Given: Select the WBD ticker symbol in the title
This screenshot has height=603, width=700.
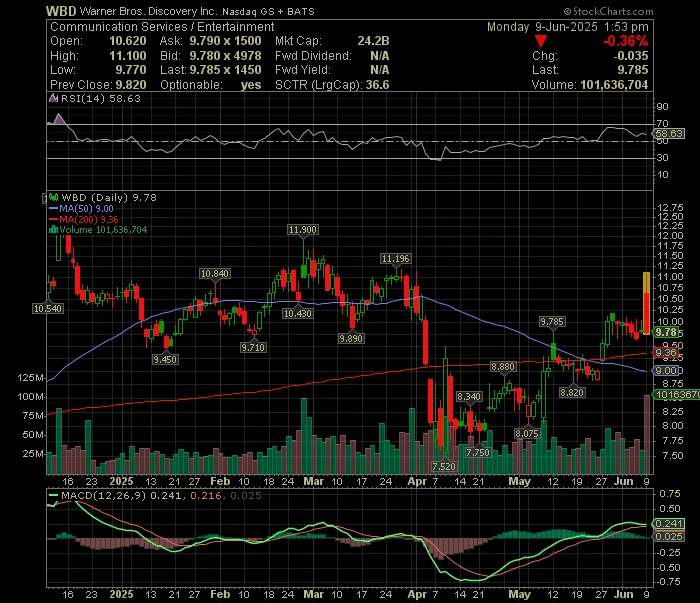Looking at the screenshot, I should tap(61, 11).
